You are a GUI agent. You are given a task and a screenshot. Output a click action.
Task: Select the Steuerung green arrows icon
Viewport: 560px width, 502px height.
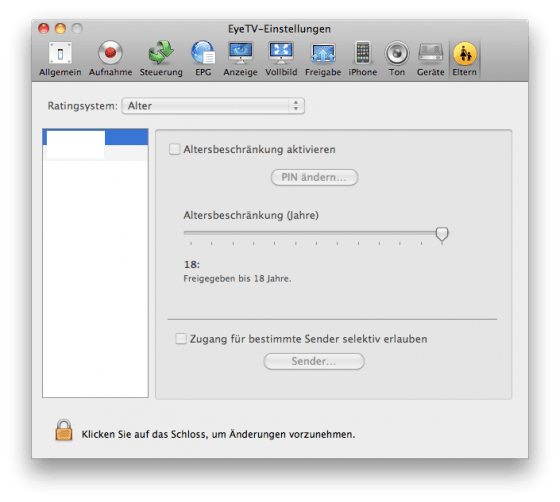pos(161,59)
